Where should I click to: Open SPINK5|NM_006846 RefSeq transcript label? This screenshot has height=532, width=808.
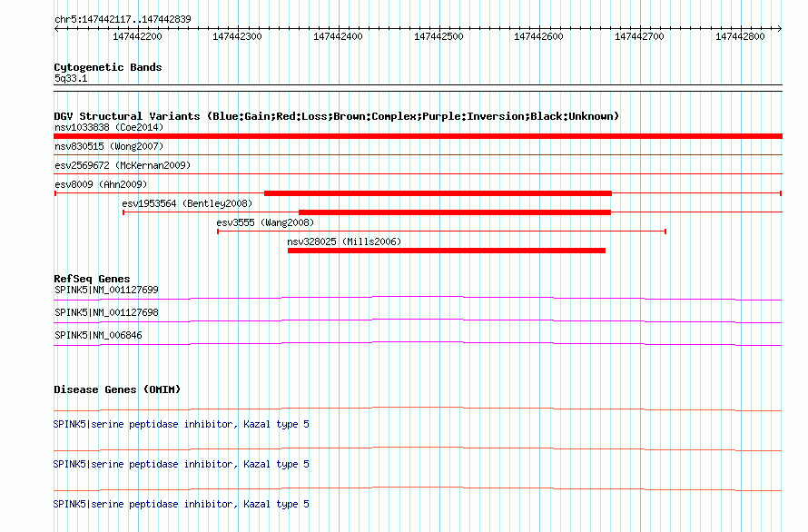coord(98,335)
